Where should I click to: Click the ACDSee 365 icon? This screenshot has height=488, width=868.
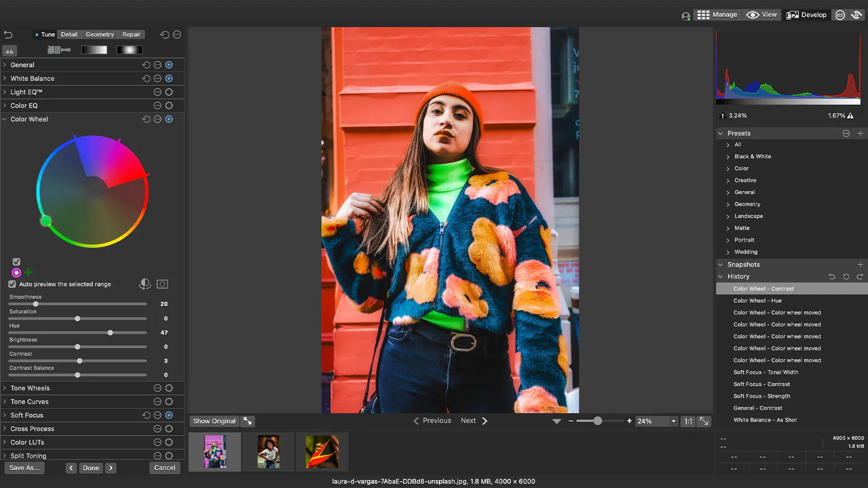840,14
